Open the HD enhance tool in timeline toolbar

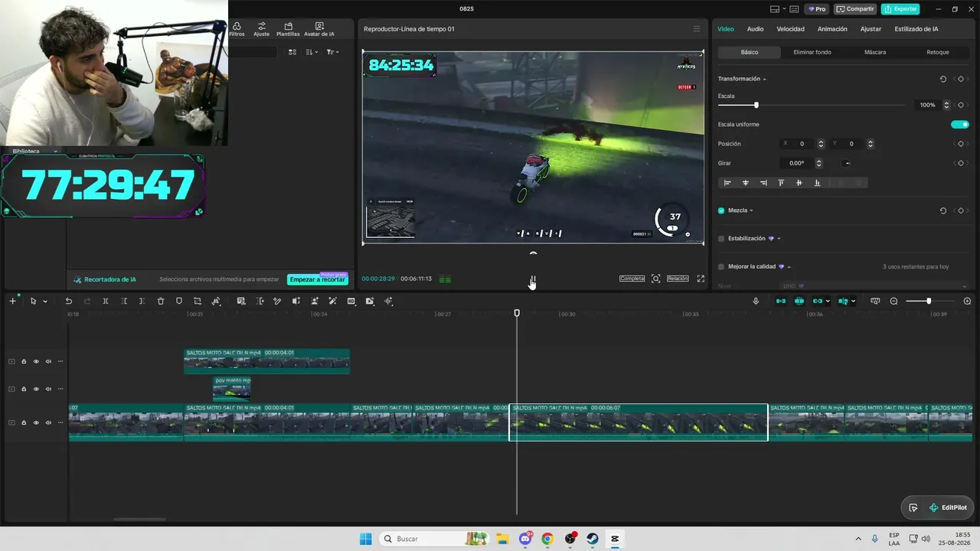click(x=351, y=302)
